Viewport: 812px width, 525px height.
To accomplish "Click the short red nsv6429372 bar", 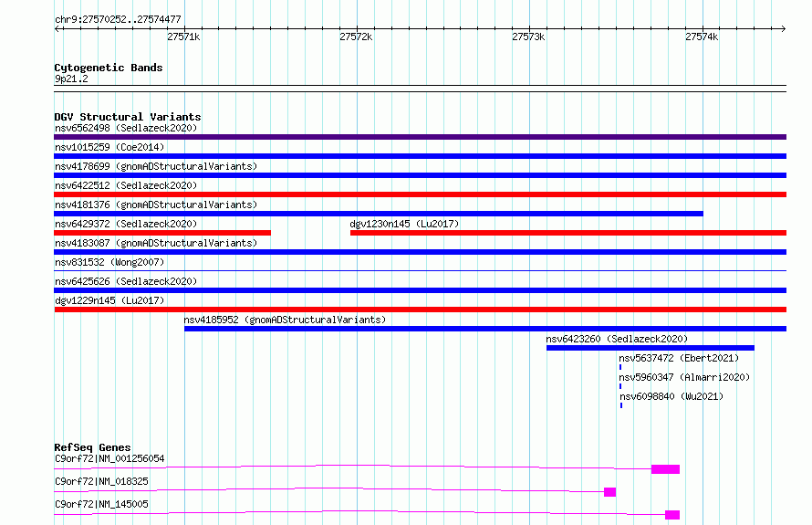I will tap(162, 233).
